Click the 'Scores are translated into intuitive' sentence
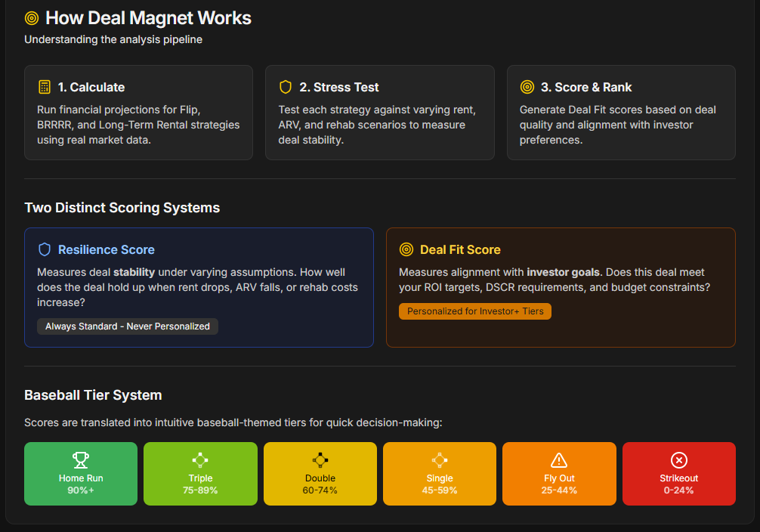Screen dimensions: 760x532 pos(233,422)
